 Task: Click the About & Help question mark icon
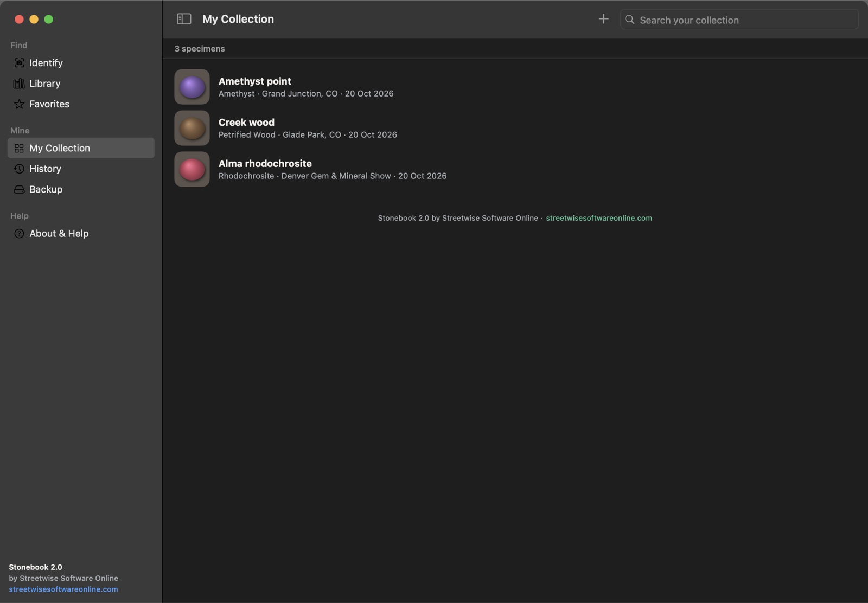pyautogui.click(x=19, y=234)
